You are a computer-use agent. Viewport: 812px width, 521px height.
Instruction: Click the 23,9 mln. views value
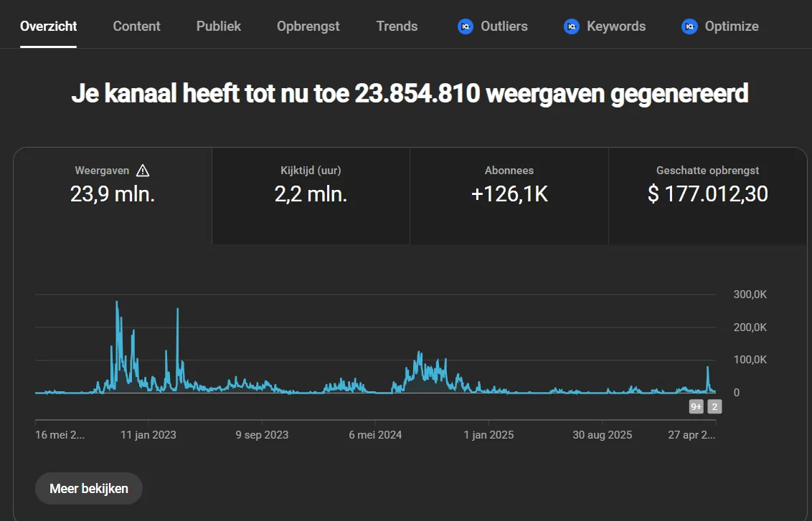click(113, 194)
